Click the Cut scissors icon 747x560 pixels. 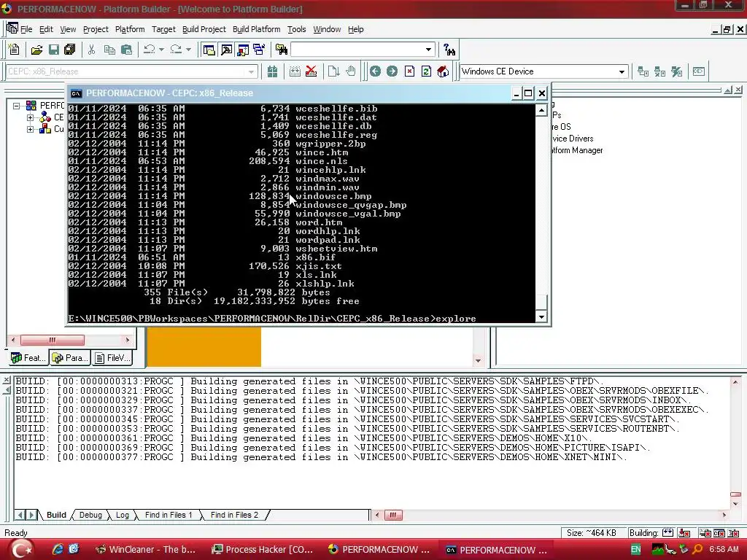pos(91,50)
